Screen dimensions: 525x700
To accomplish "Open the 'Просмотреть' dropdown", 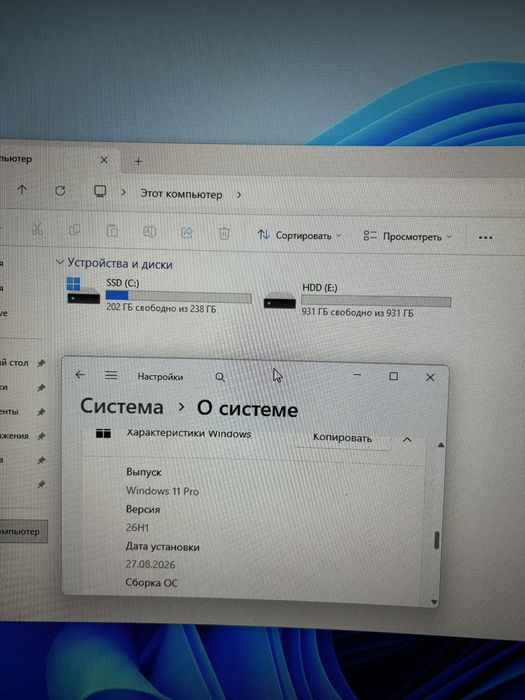I will pos(407,237).
